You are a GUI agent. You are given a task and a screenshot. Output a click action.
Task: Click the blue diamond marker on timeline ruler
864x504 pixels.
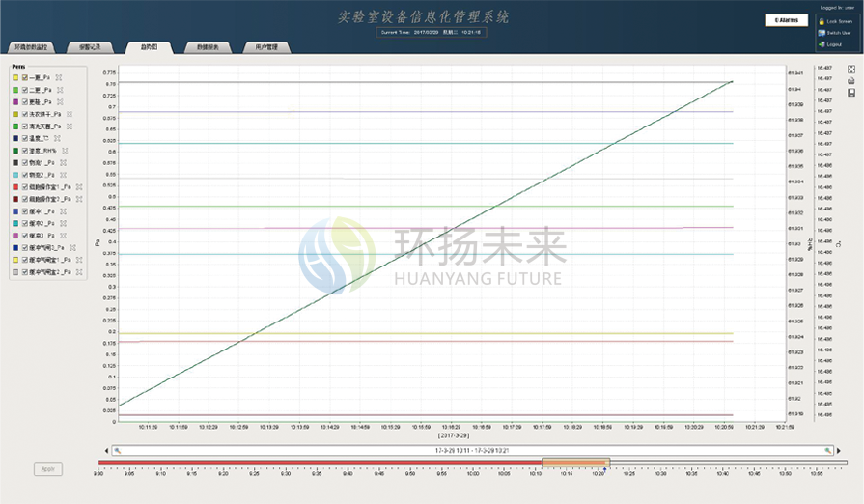pyautogui.click(x=605, y=470)
